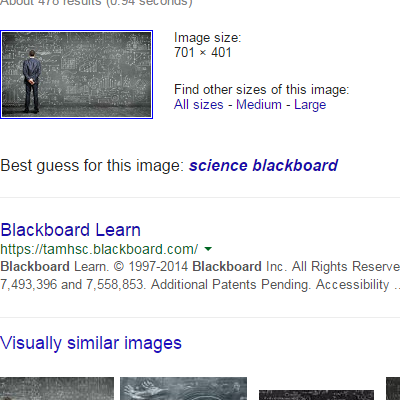Open the Visually similar images heading
This screenshot has width=400, height=400.
pyautogui.click(x=91, y=343)
